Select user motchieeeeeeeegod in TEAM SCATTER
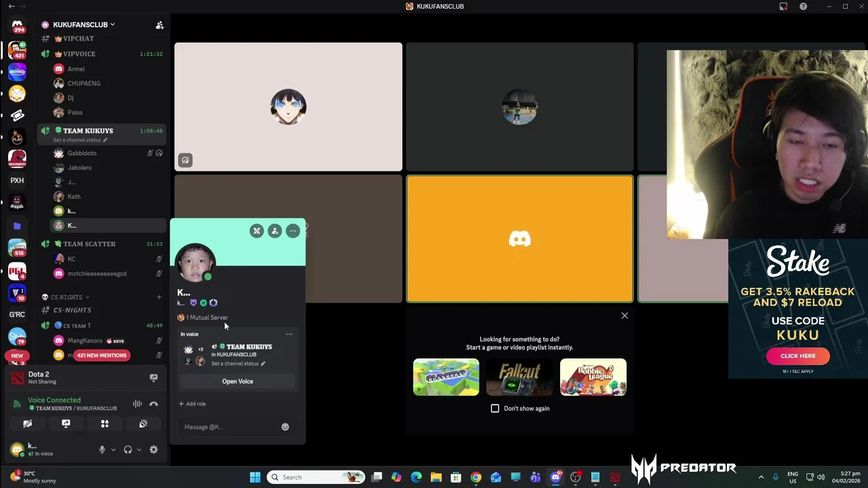The image size is (868, 488). tap(96, 274)
